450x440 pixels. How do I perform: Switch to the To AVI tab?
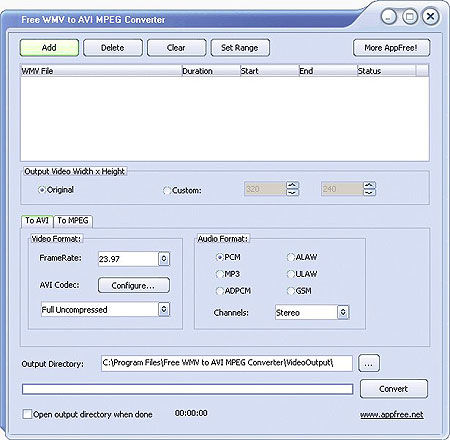point(37,221)
